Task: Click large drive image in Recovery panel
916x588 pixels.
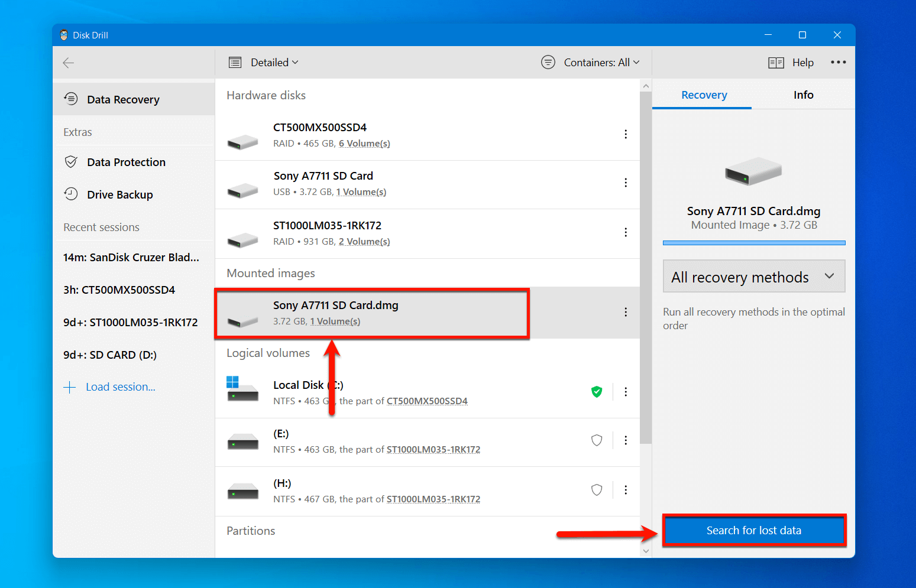Action: coord(754,171)
